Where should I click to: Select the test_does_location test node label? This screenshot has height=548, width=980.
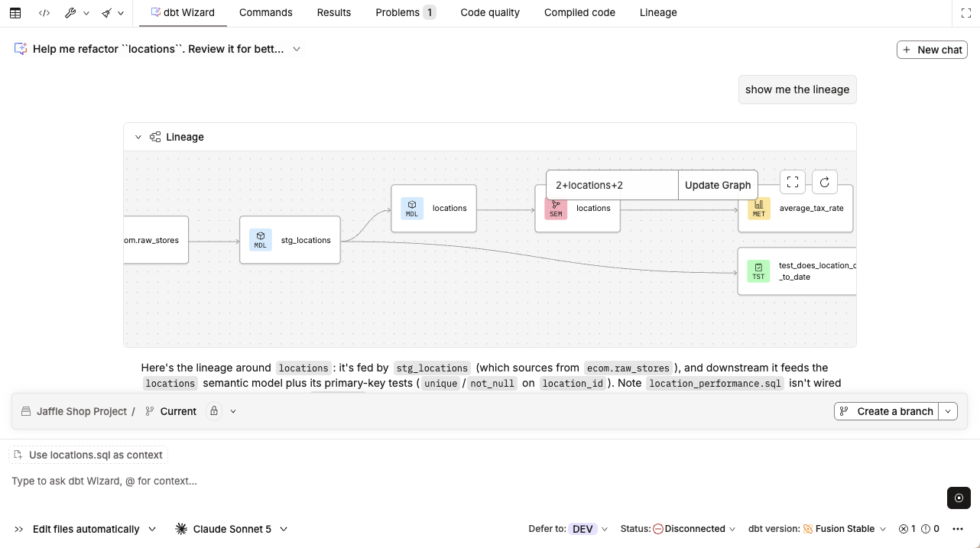pyautogui.click(x=817, y=271)
